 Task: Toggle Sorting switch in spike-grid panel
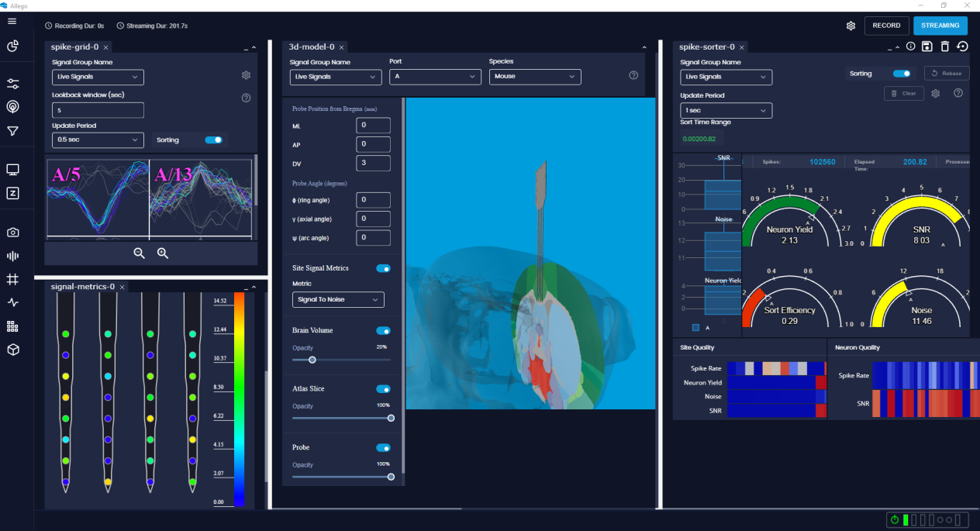coord(213,140)
